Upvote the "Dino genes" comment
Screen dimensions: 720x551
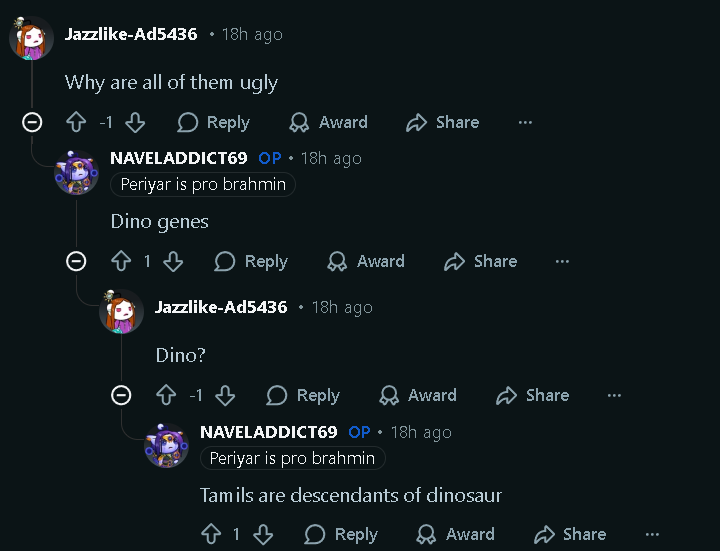click(x=121, y=261)
